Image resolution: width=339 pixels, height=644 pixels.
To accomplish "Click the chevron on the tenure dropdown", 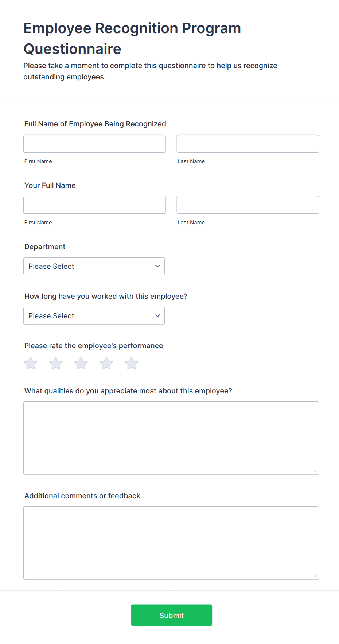I will pyautogui.click(x=157, y=316).
